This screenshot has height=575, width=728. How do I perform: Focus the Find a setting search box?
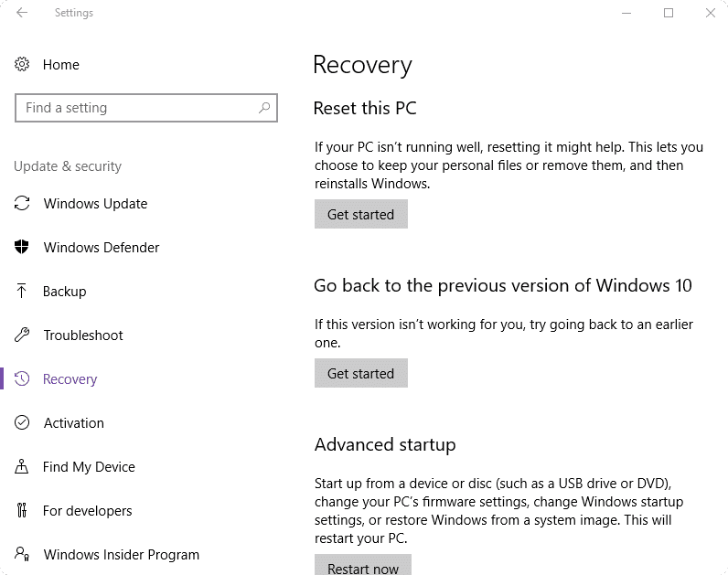tap(137, 108)
